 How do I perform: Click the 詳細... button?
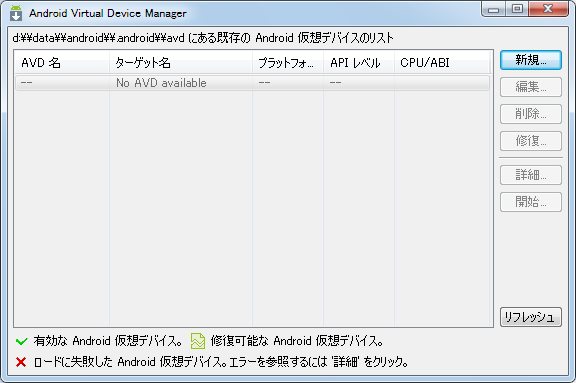[530, 175]
